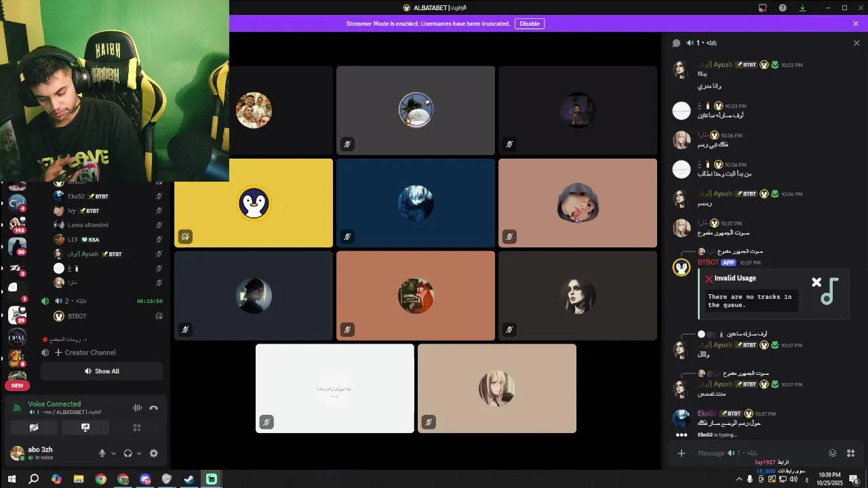Click Eko52 username in the chat
This screenshot has width=868, height=488.
pyautogui.click(x=707, y=413)
